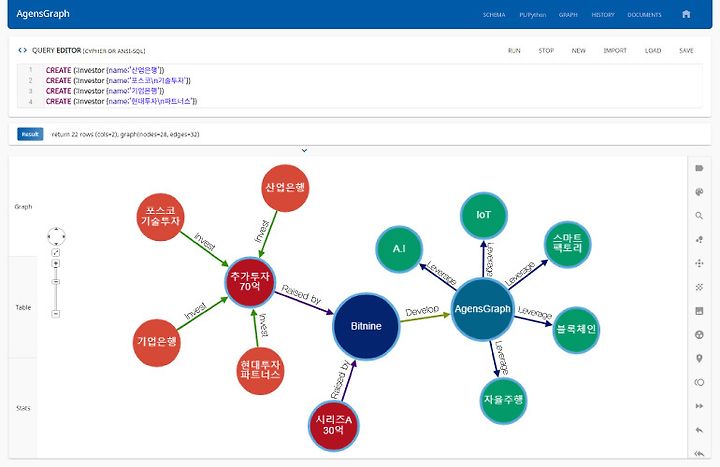The image size is (720, 467).
Task: Select the 스마트 팩토리 node
Action: pos(568,243)
